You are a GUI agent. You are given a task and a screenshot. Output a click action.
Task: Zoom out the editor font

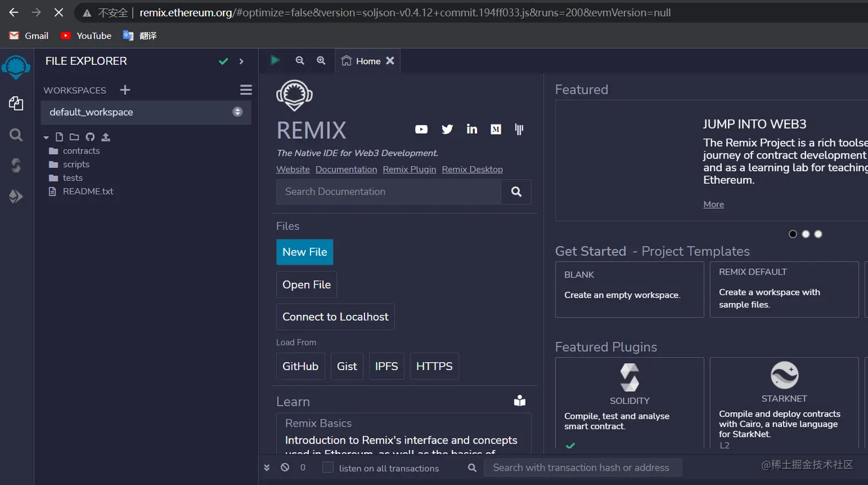[300, 60]
